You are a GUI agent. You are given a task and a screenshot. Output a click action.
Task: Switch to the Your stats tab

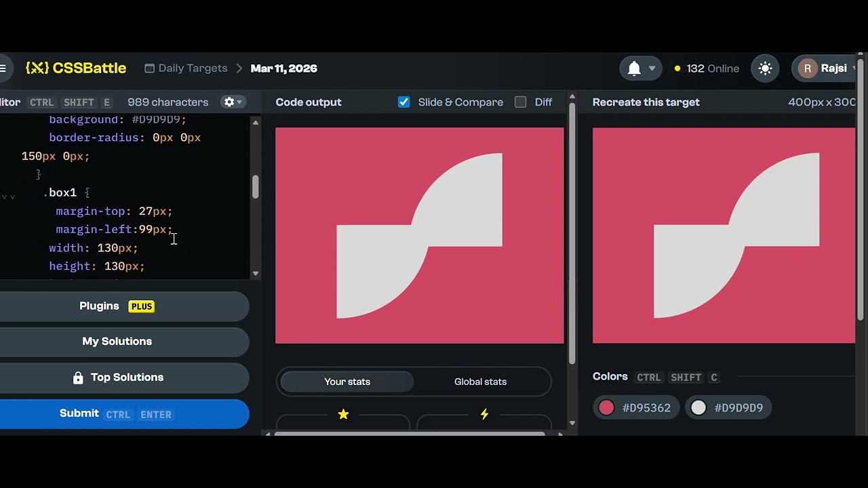[x=347, y=382]
